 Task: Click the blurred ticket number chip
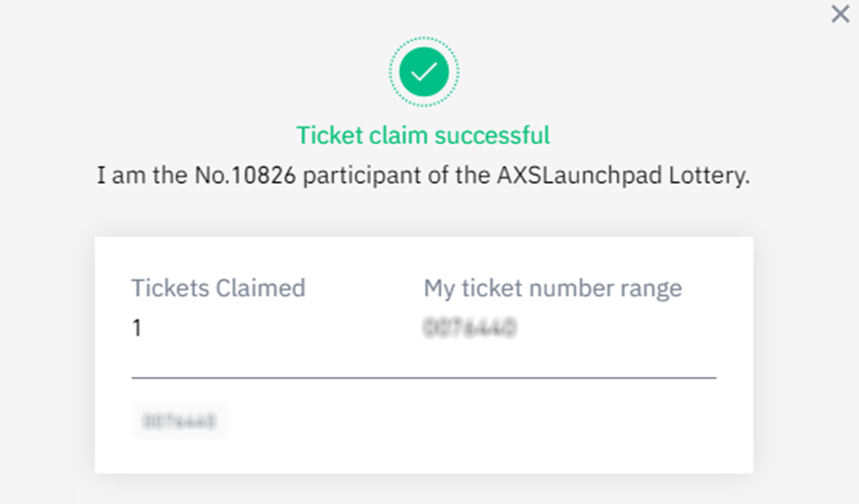[x=179, y=422]
